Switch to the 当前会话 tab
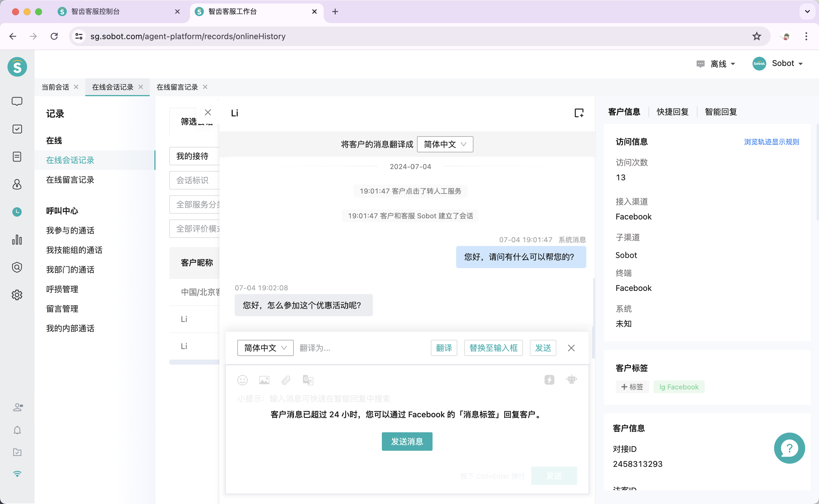 click(55, 87)
